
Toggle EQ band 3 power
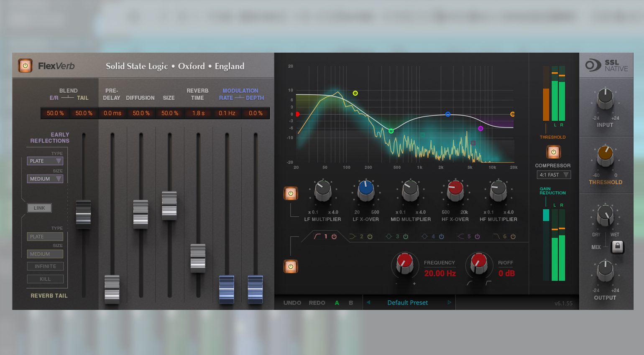pyautogui.click(x=405, y=236)
